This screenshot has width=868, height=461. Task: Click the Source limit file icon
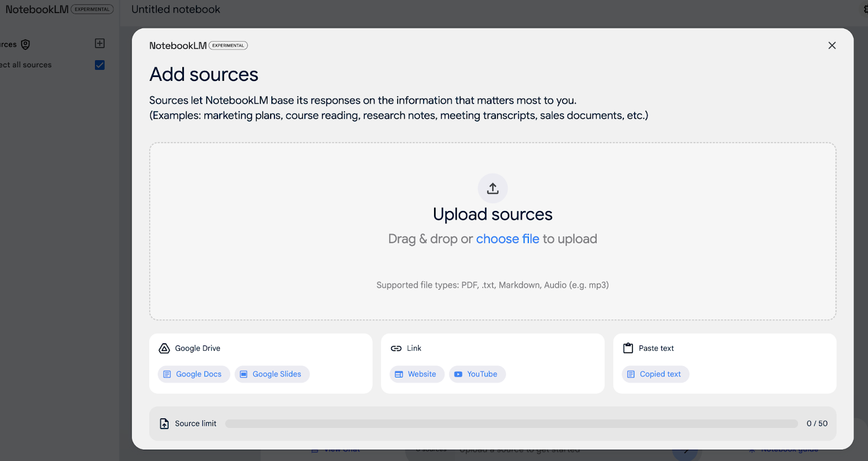(x=164, y=424)
